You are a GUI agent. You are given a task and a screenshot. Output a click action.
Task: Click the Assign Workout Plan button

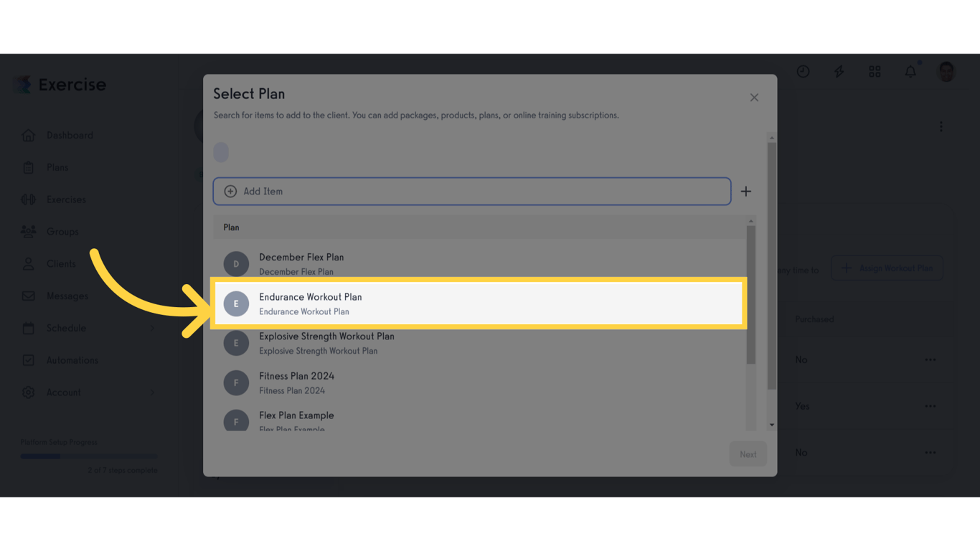click(x=887, y=268)
